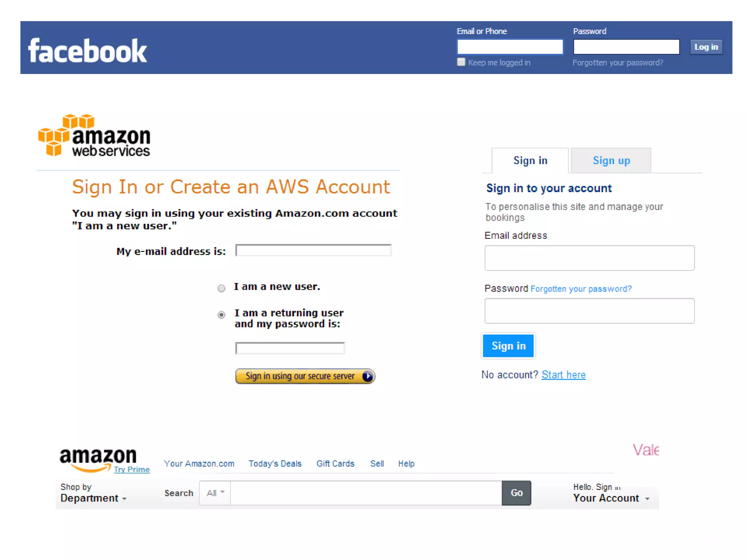Select the I am a new user option

click(x=221, y=288)
